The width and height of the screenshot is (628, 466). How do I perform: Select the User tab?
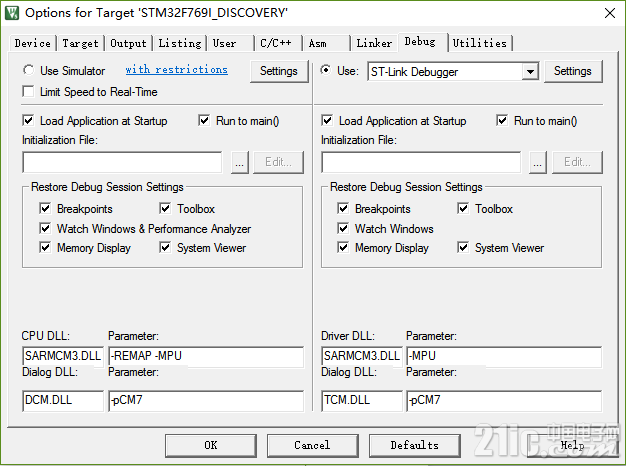pos(230,43)
